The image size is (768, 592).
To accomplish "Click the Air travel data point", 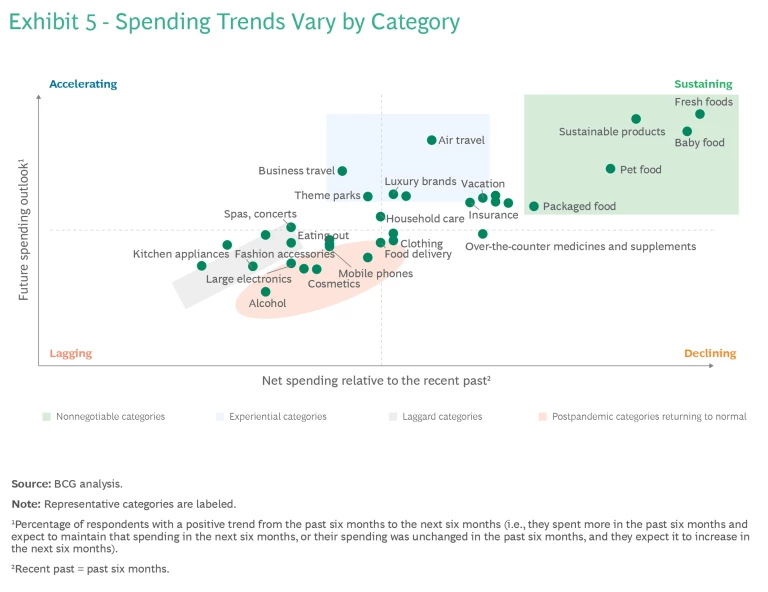I will coord(432,140).
